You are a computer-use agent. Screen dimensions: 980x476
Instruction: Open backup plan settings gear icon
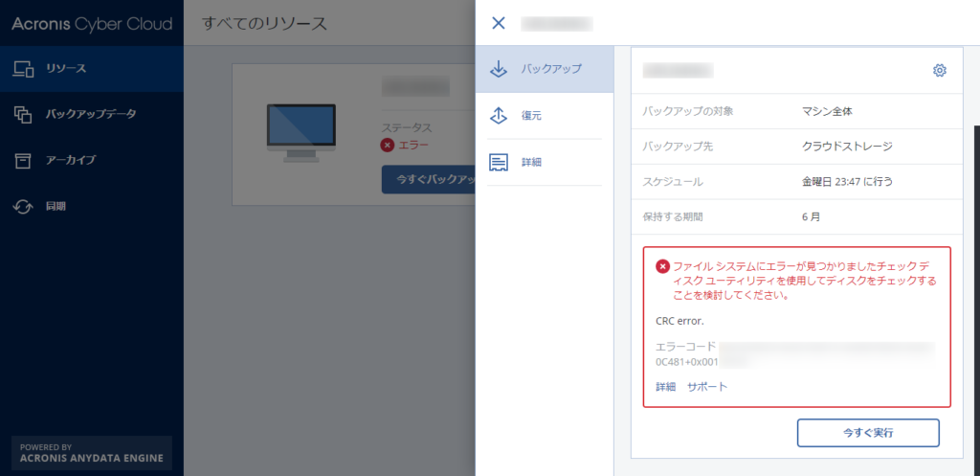[x=940, y=70]
